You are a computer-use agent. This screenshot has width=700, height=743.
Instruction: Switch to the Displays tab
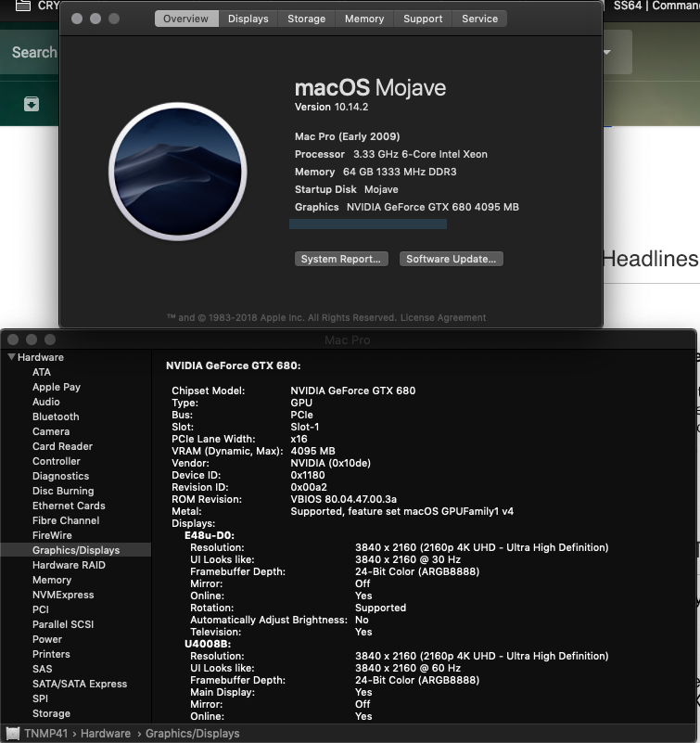point(248,19)
